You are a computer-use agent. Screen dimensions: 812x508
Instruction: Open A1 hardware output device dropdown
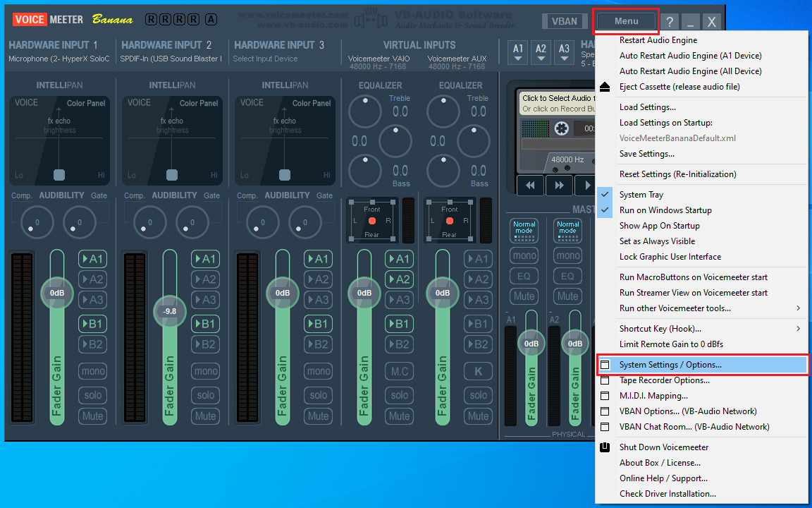(518, 52)
